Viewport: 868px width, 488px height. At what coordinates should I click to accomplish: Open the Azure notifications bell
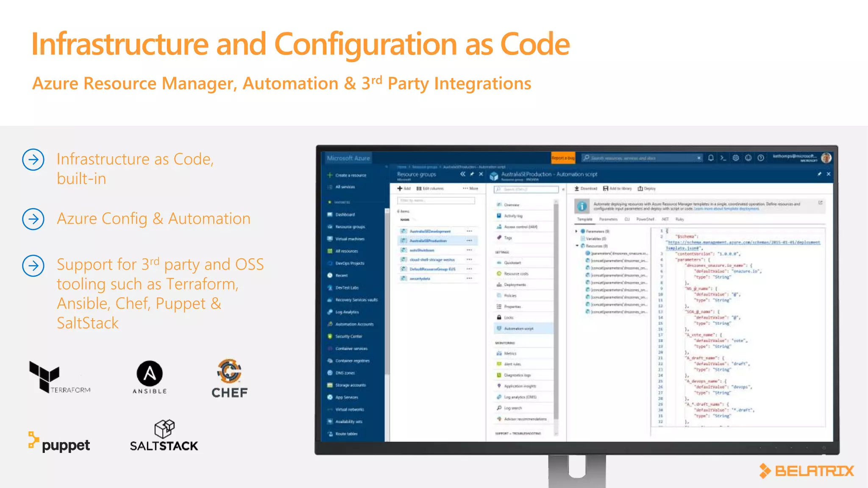coord(711,158)
